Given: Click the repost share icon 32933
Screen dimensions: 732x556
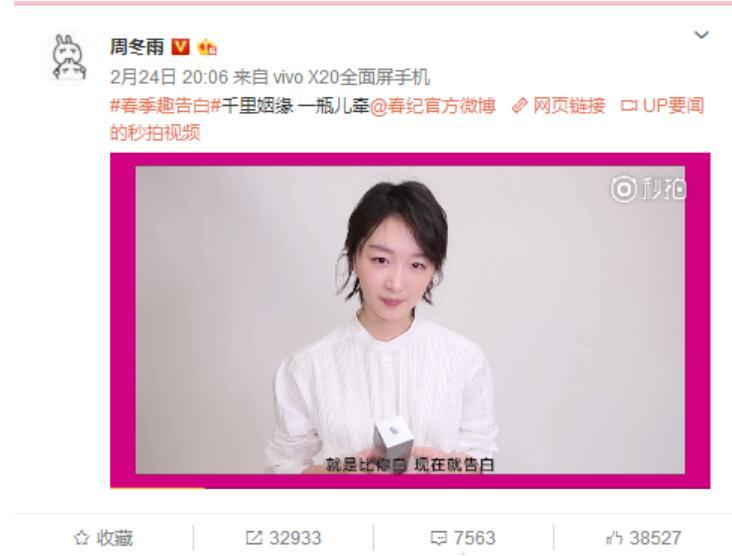Looking at the screenshot, I should click(254, 538).
